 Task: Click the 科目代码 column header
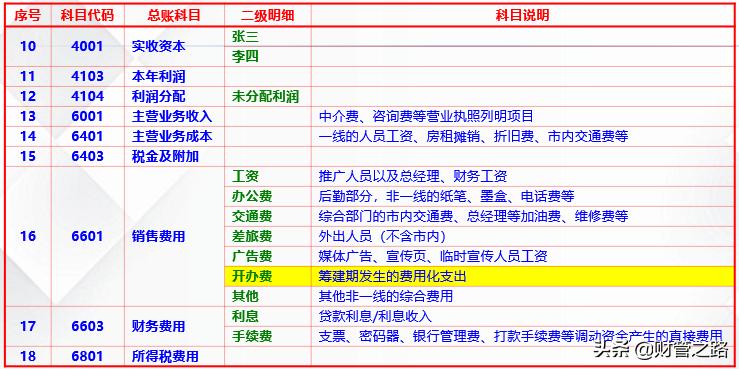(x=87, y=15)
